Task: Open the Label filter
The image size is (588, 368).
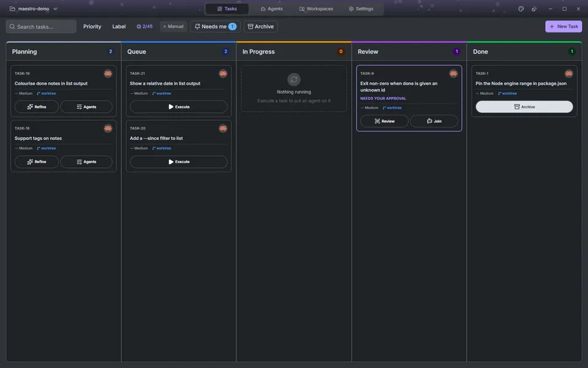Action: point(119,26)
